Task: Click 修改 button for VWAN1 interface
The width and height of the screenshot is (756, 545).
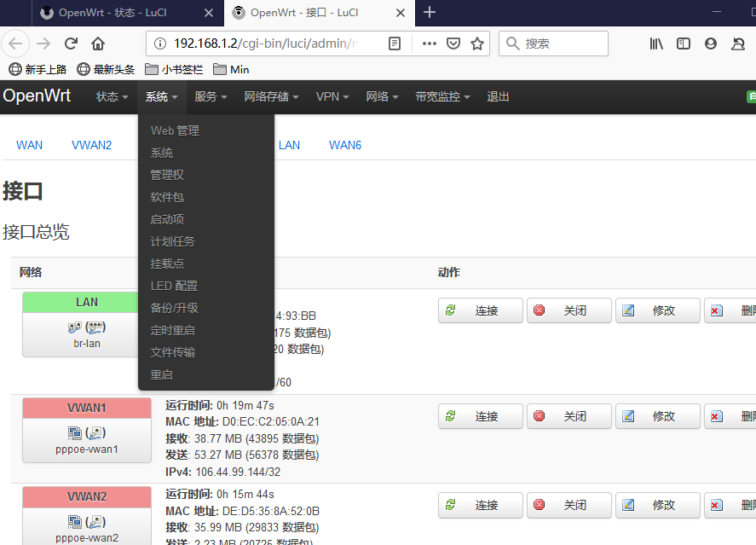Action: [x=658, y=415]
